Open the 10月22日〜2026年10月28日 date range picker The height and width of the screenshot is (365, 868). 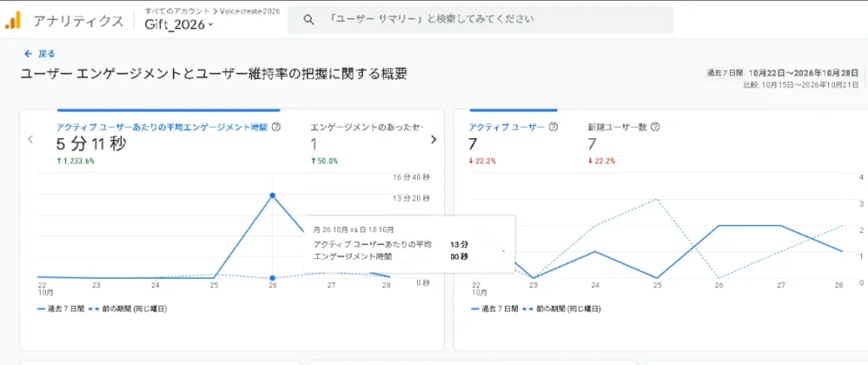804,73
